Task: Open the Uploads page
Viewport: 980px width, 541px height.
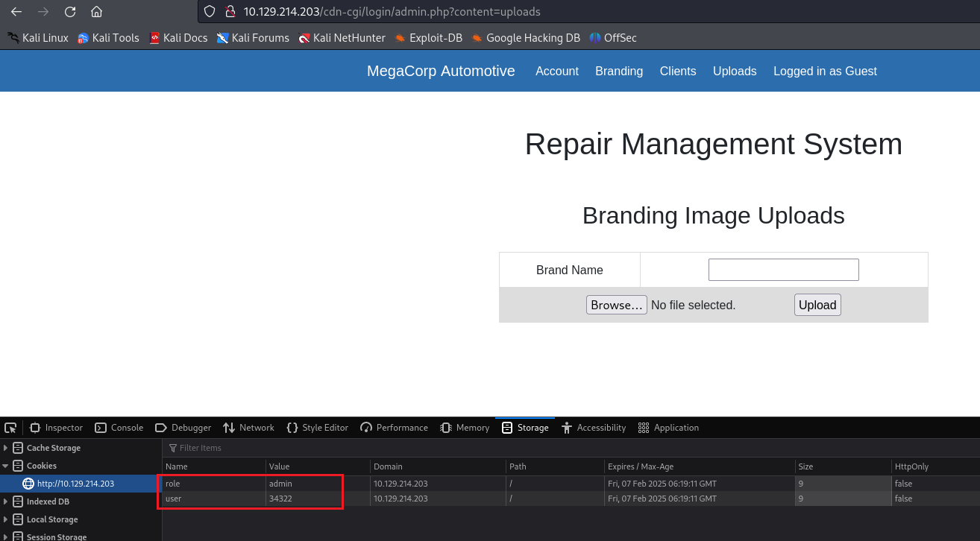Action: 735,71
